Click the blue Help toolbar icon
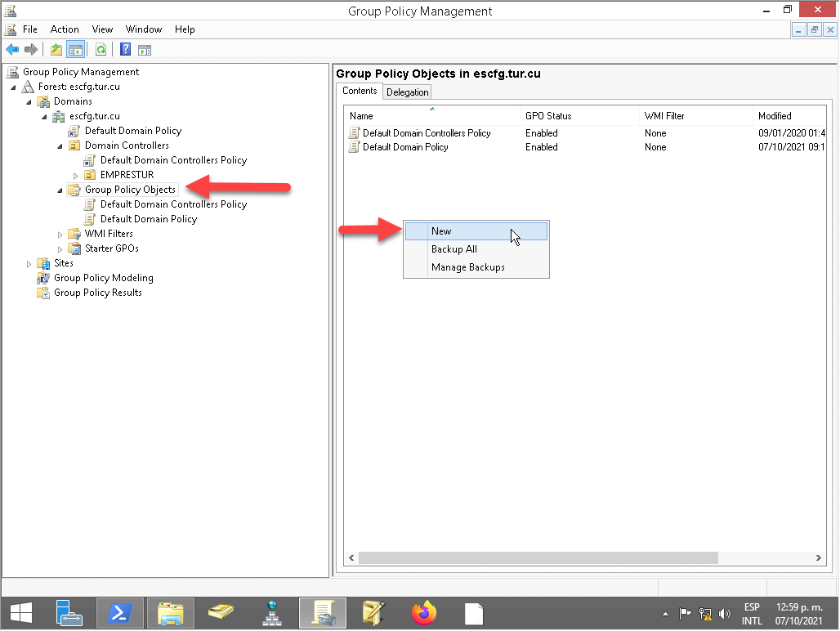Viewport: 840px width, 631px height. click(x=125, y=50)
